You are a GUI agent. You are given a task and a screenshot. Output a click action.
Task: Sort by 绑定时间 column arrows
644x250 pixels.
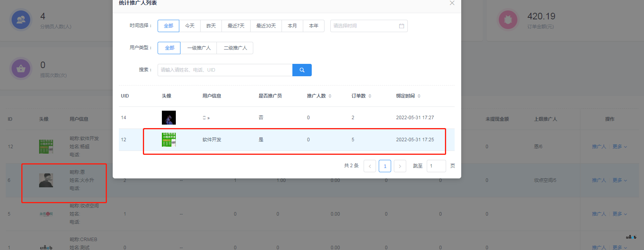[x=419, y=96]
